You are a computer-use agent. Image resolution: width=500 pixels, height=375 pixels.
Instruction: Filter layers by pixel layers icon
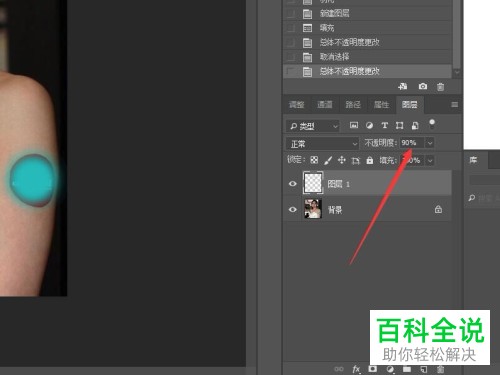[x=354, y=125]
